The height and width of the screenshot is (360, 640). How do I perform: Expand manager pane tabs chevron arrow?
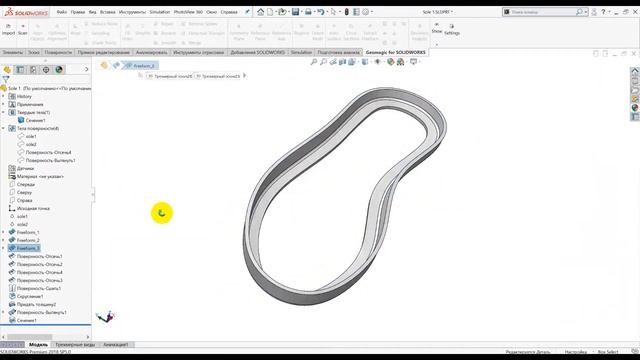coord(87,70)
